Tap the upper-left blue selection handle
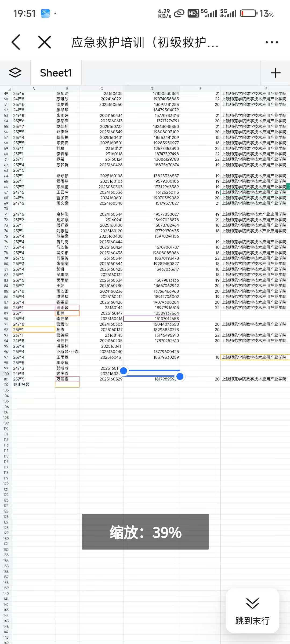Image resolution: width=290 pixels, height=644 pixels. (124, 371)
